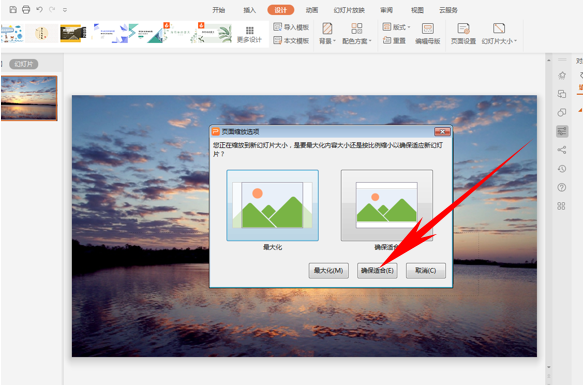Image resolution: width=585 pixels, height=385 pixels.
Task: Open the history clock icon in sidebar
Action: click(x=561, y=169)
